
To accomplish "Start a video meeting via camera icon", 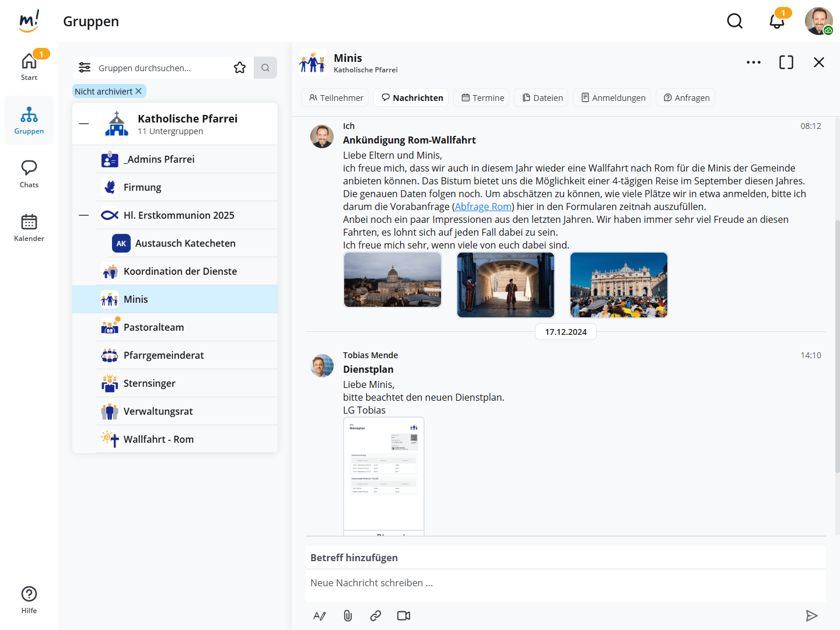I will [404, 615].
